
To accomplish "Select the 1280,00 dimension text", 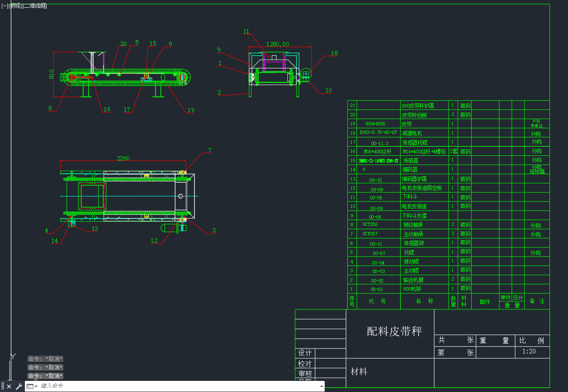I will tap(278, 44).
